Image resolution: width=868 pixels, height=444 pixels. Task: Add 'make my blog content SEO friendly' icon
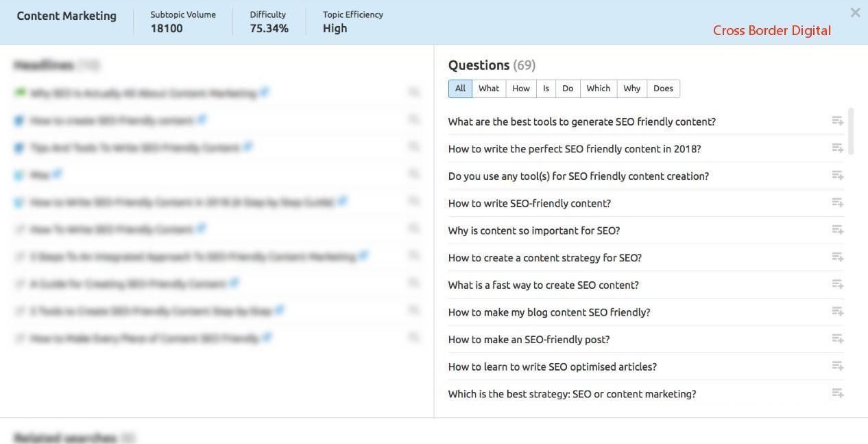[837, 312]
